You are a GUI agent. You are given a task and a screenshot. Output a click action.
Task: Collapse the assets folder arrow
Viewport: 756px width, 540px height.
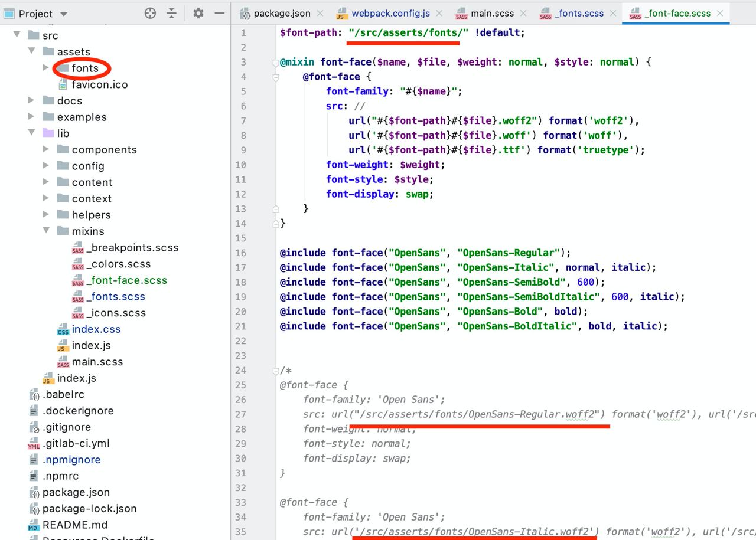(x=31, y=51)
